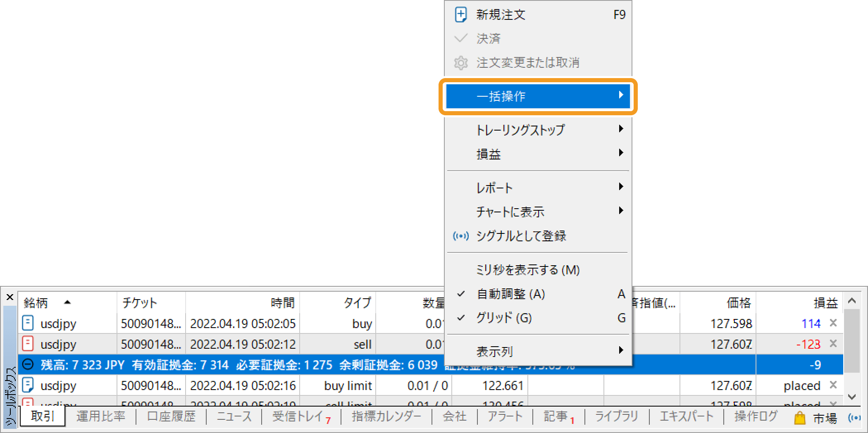Cancel the buy limit order with its X icon
The image size is (868, 433).
(833, 385)
